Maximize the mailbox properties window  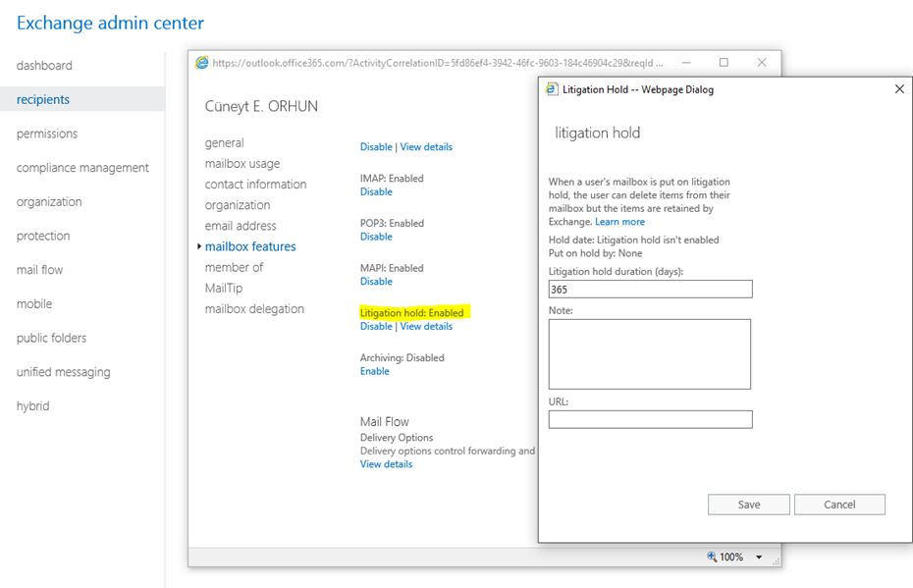point(724,62)
